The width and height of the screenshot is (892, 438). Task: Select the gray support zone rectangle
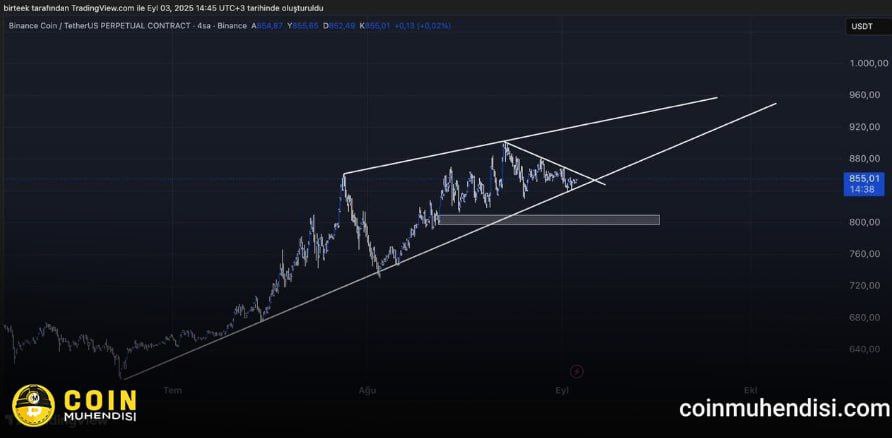548,219
